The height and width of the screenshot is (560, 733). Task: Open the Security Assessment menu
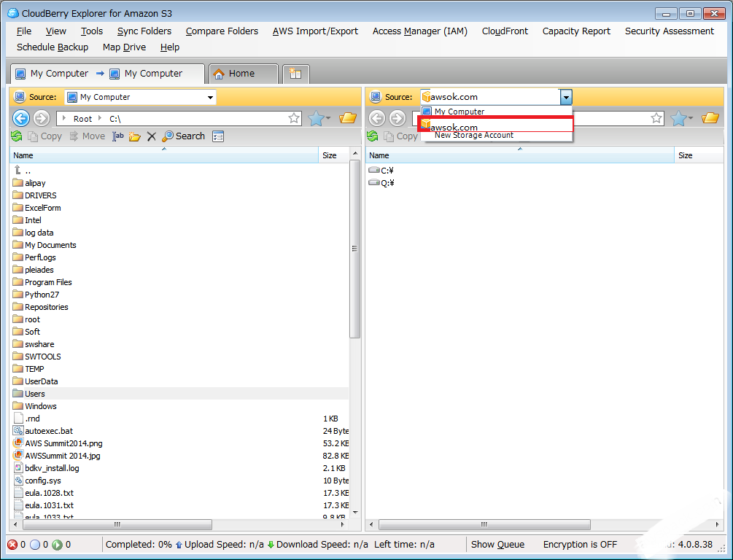click(x=670, y=31)
